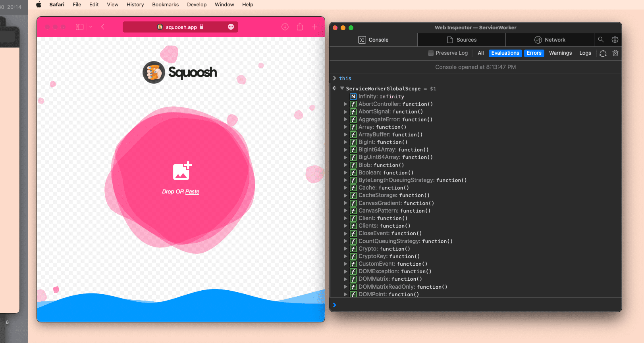The image size is (644, 343).
Task: Click the Safari share icon
Action: (300, 27)
